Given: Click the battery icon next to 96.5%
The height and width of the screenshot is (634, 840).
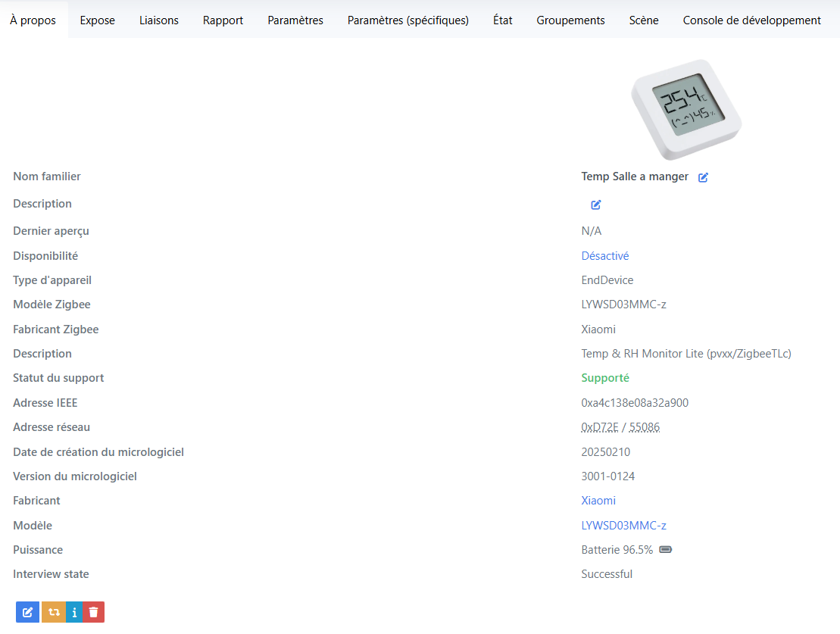Looking at the screenshot, I should tap(665, 550).
